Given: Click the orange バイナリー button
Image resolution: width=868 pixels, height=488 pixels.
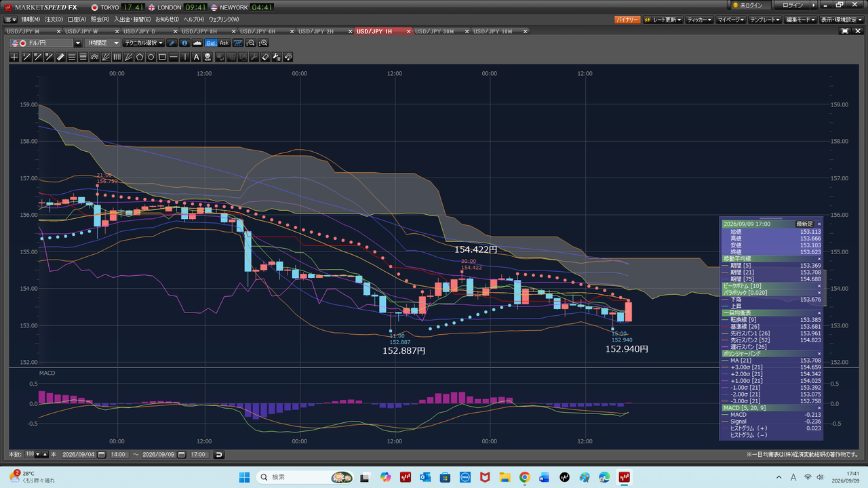Looking at the screenshot, I should [627, 20].
